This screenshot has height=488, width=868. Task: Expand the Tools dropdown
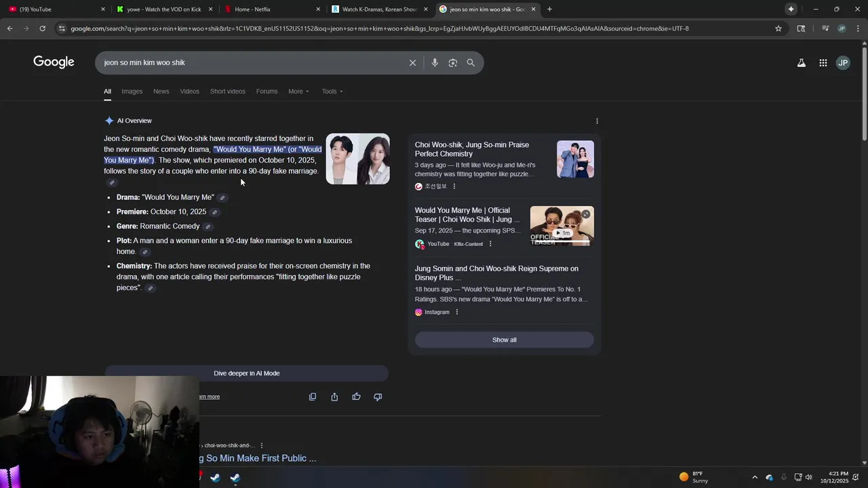pos(332,91)
